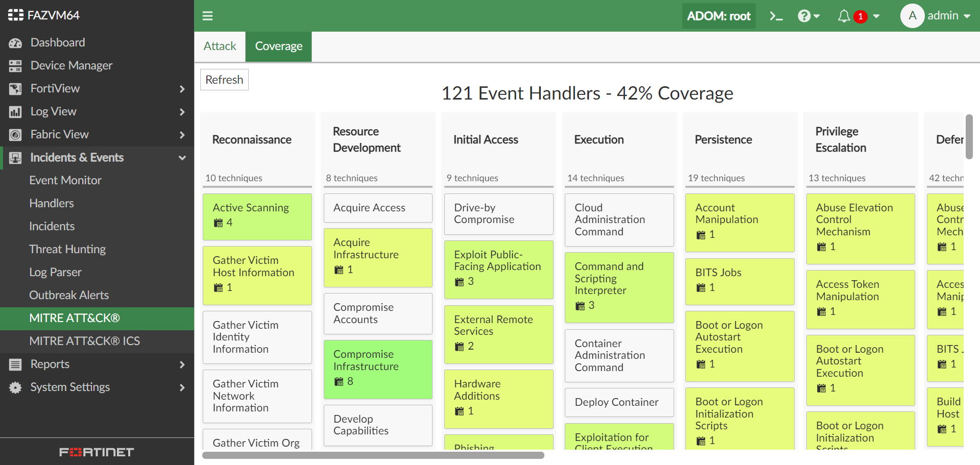Click the Refresh button
980x465 pixels.
(x=224, y=80)
